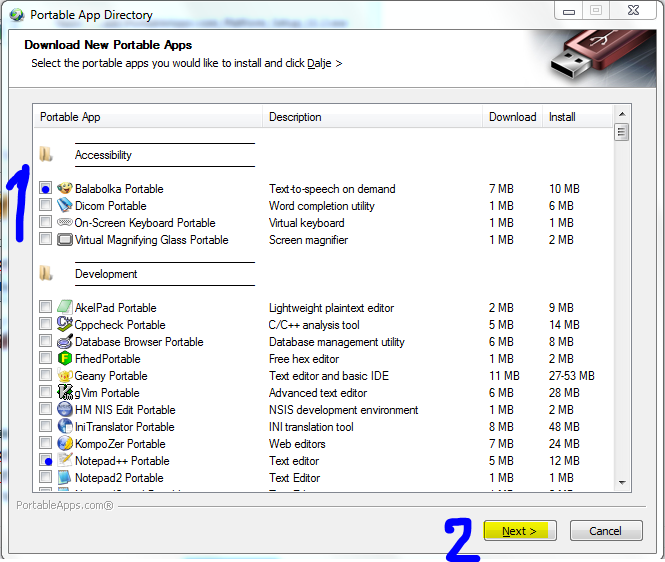The height and width of the screenshot is (562, 665).
Task: Click the KompoZer Portable icon
Action: coord(64,443)
